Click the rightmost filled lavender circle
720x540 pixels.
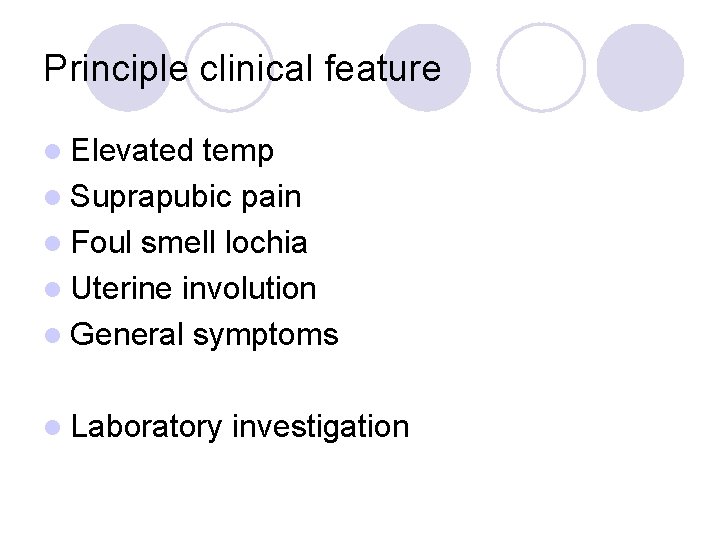click(640, 66)
